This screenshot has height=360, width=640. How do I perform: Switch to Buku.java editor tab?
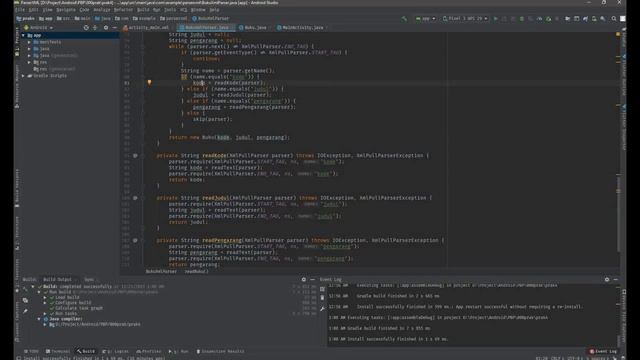(x=253, y=27)
